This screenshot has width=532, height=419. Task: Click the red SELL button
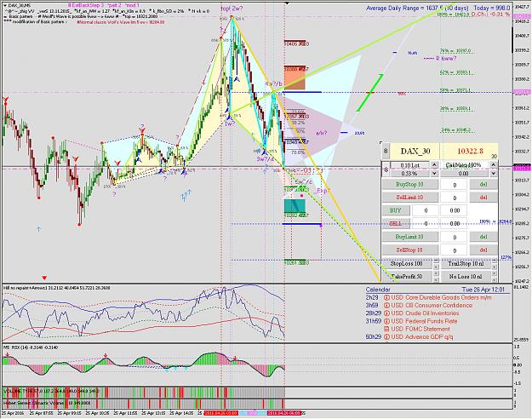pos(396,223)
